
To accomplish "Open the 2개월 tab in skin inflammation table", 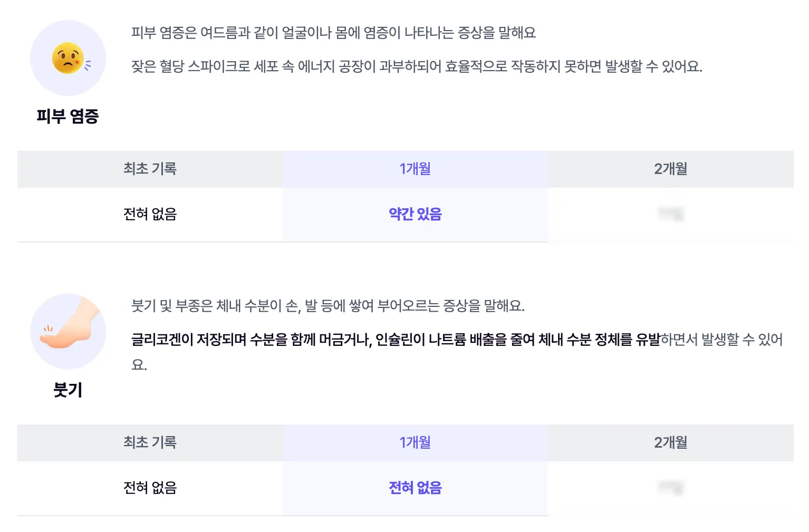I will coord(670,169).
